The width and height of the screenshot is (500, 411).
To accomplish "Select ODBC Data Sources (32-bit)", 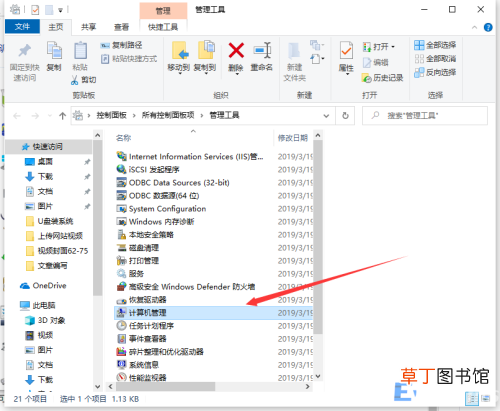I will pyautogui.click(x=179, y=182).
